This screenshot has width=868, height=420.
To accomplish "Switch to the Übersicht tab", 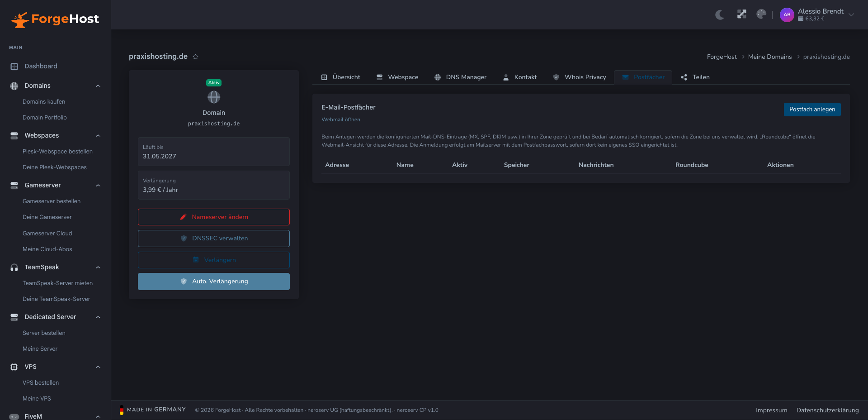I will (x=341, y=77).
